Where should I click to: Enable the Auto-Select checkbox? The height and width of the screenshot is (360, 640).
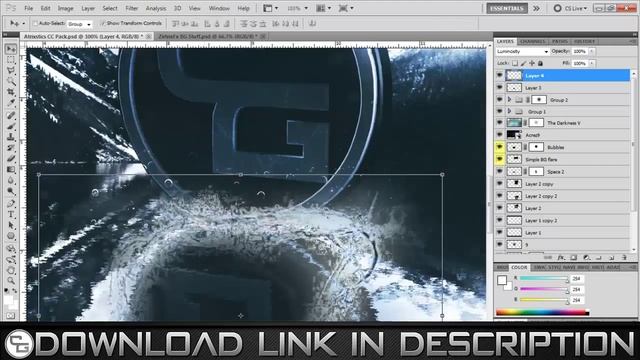pyautogui.click(x=35, y=24)
